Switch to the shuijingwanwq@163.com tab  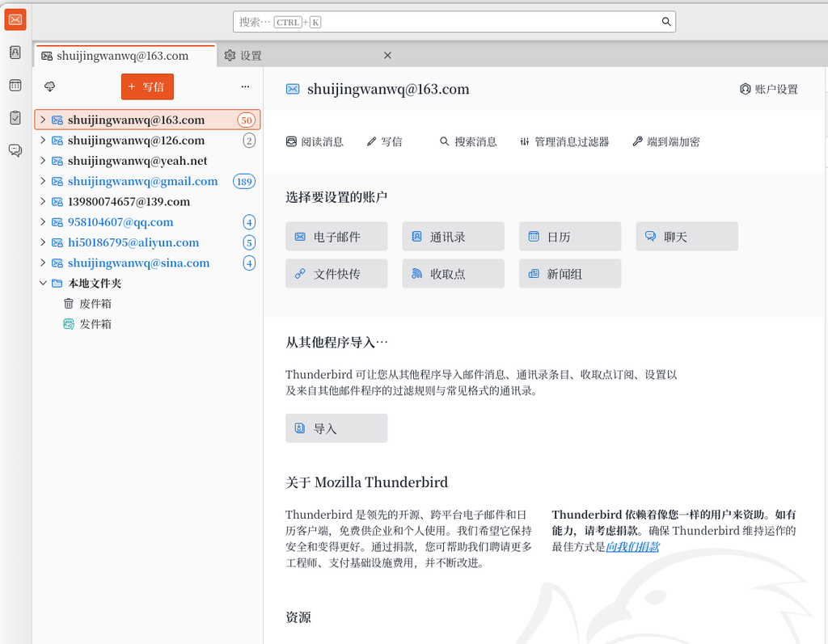pyautogui.click(x=125, y=56)
